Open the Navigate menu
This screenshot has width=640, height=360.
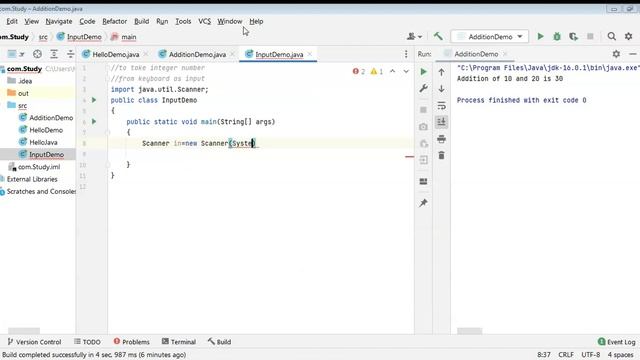coord(59,21)
